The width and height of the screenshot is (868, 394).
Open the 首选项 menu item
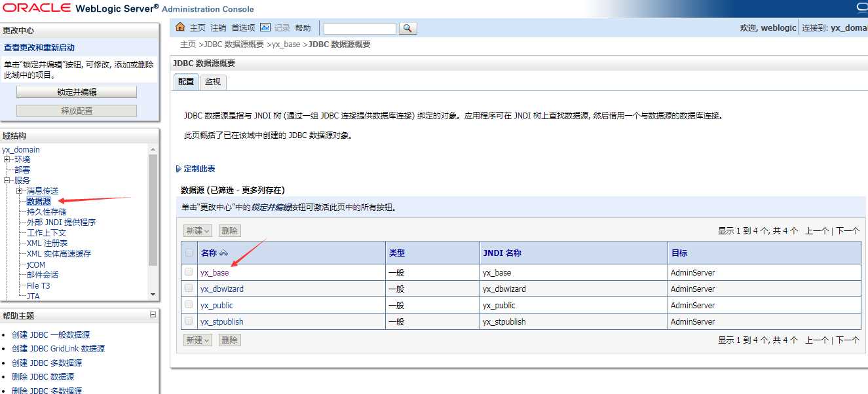point(243,28)
